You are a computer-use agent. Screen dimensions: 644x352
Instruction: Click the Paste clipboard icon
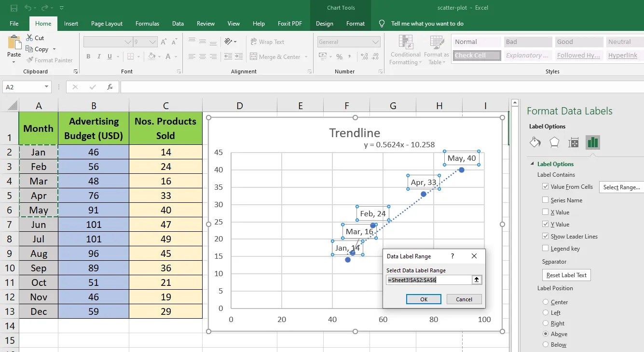pos(14,43)
